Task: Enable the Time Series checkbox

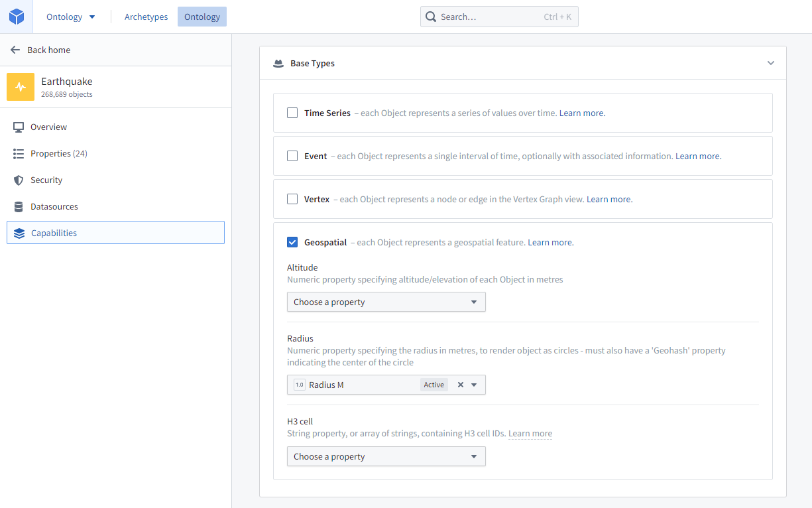Action: pyautogui.click(x=292, y=113)
